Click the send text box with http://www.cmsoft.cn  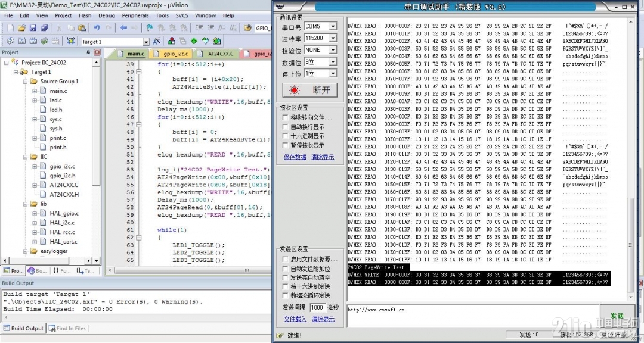click(x=473, y=316)
